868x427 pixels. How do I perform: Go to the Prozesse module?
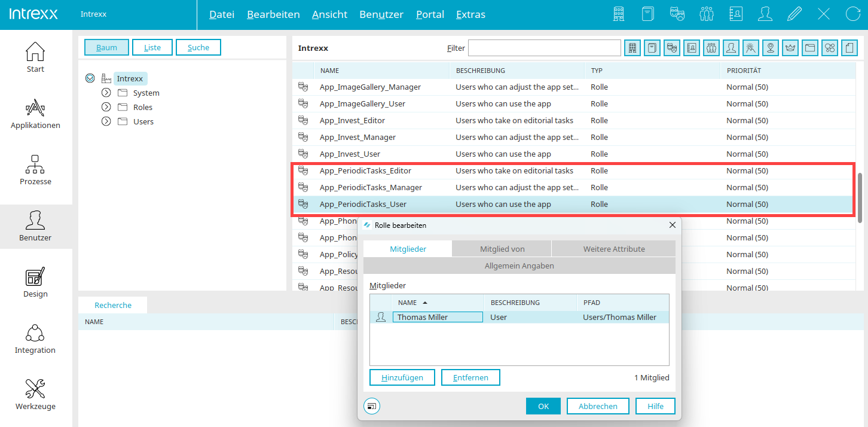click(x=35, y=170)
